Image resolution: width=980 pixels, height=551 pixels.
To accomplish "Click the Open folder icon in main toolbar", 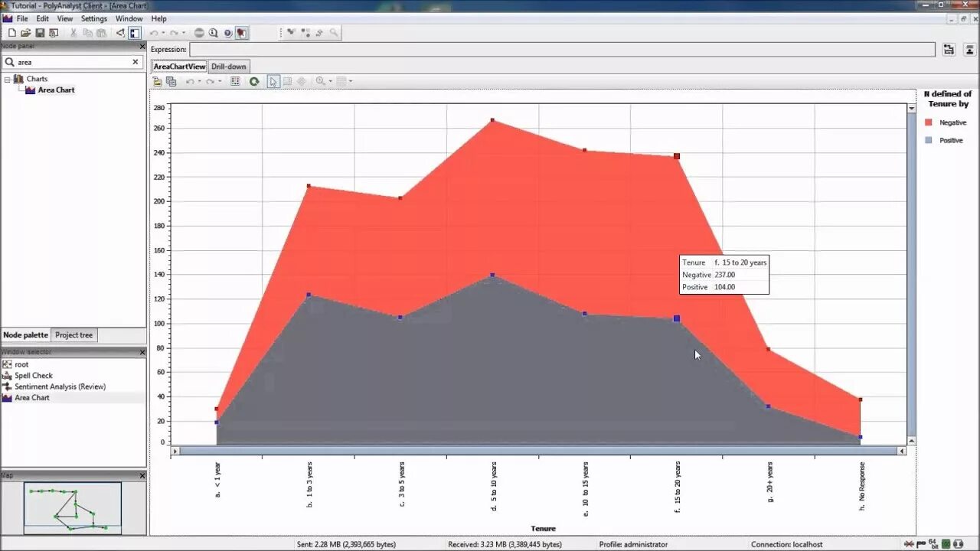I will coord(26,33).
